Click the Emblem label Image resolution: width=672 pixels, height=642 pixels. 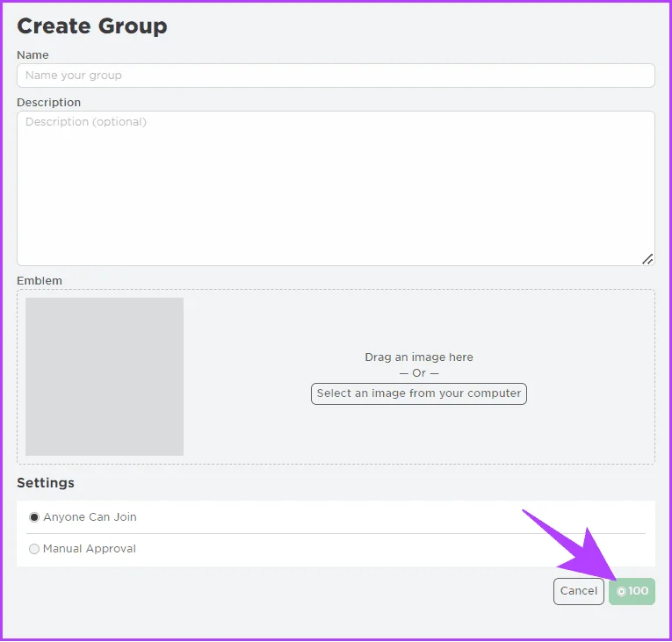(x=40, y=281)
